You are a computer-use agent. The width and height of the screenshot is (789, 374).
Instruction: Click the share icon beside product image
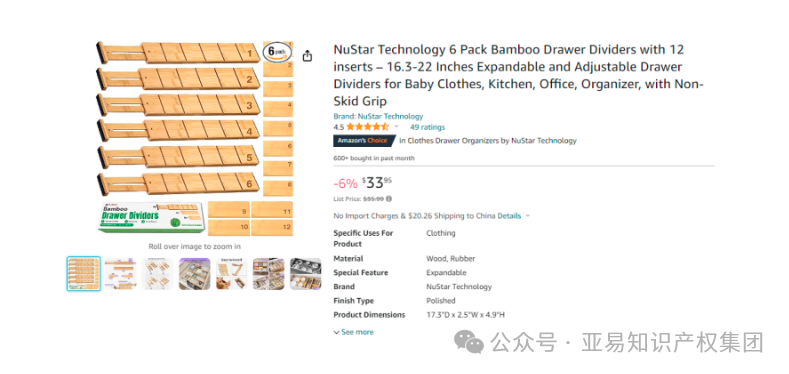pyautogui.click(x=307, y=56)
